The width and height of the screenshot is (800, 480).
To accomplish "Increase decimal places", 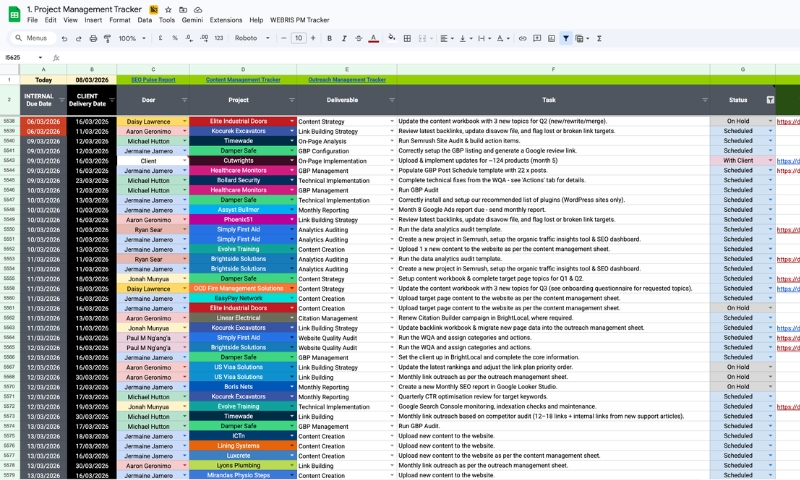I will point(204,38).
